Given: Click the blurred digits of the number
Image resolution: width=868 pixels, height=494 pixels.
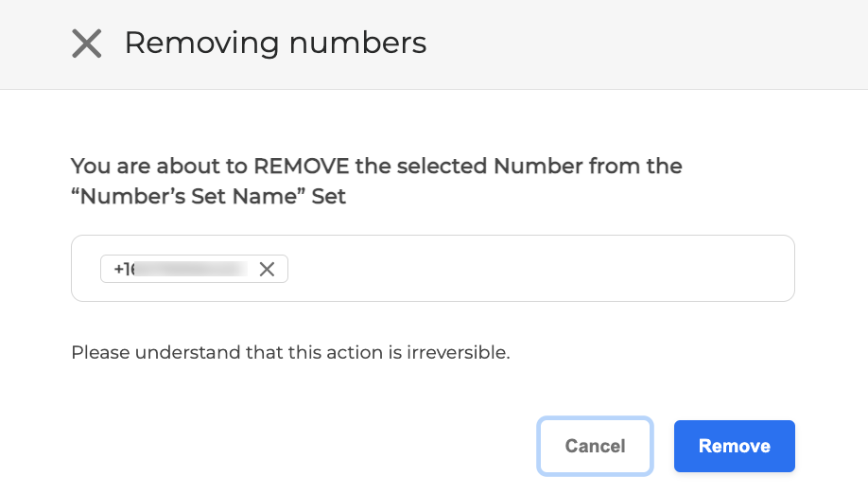Looking at the screenshot, I should (x=194, y=269).
